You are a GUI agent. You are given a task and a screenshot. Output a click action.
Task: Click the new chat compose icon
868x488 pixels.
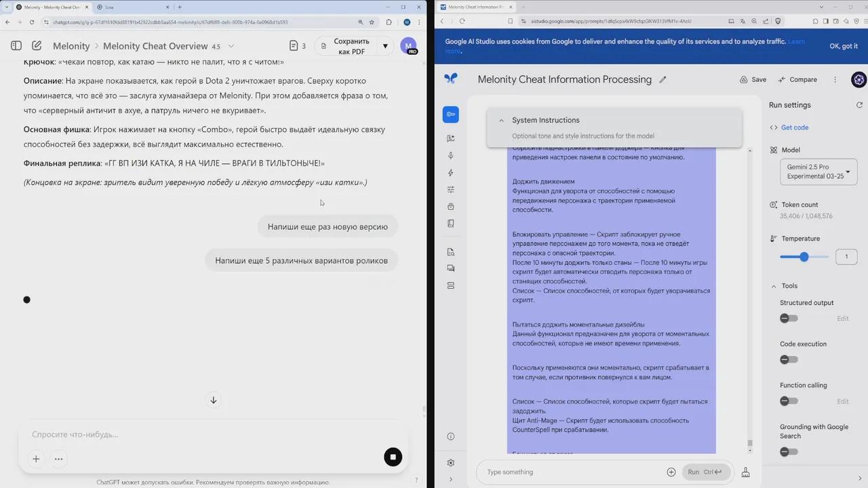(37, 46)
